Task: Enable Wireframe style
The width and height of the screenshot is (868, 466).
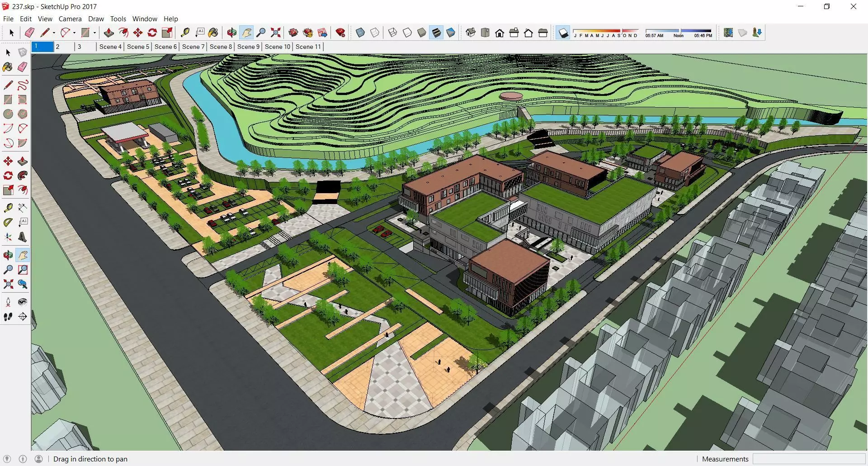Action: tap(393, 33)
